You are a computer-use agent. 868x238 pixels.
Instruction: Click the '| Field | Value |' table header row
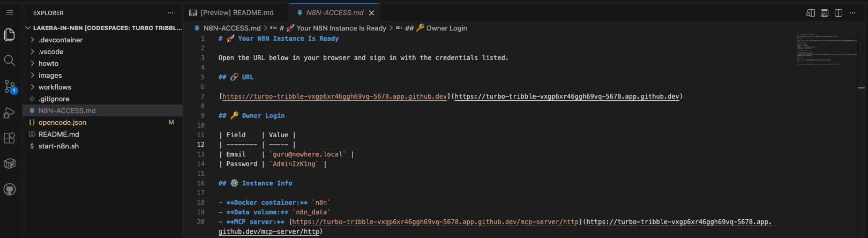[x=257, y=135]
